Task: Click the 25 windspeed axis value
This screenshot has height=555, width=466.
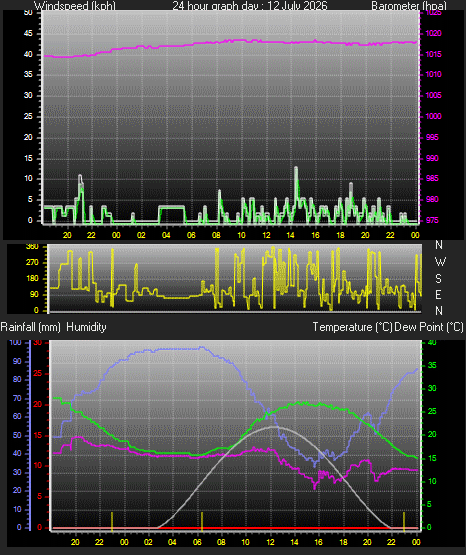Action: coord(28,116)
